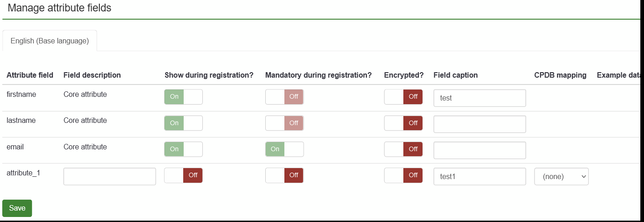Click lastname Field caption input
Image resolution: width=644 pixels, height=222 pixels.
pos(479,124)
